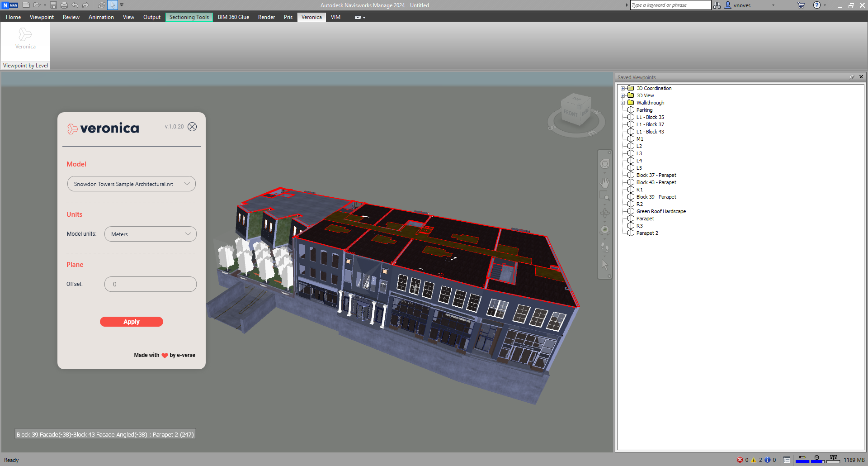
Task: Enable the Walk footsteps tool
Action: [x=604, y=247]
